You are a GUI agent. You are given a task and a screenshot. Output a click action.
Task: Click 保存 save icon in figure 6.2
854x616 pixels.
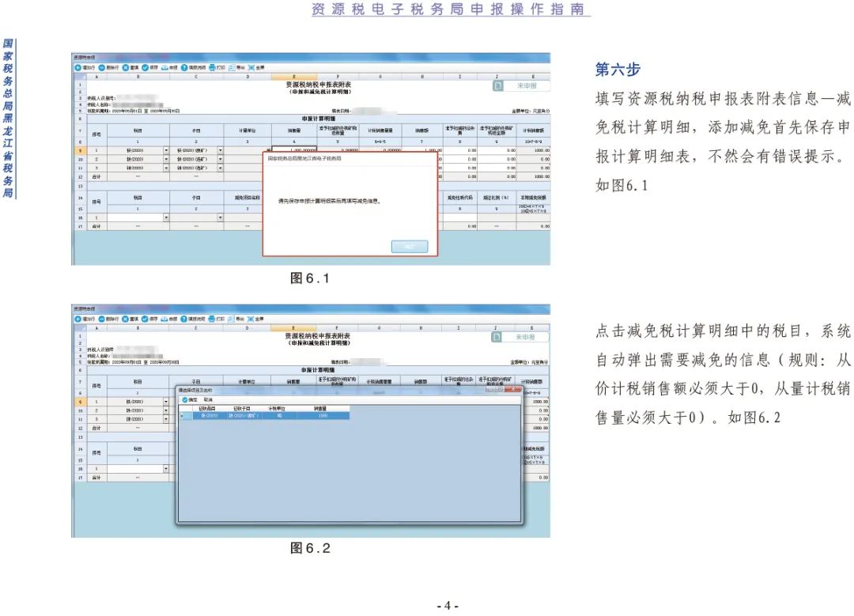click(145, 319)
